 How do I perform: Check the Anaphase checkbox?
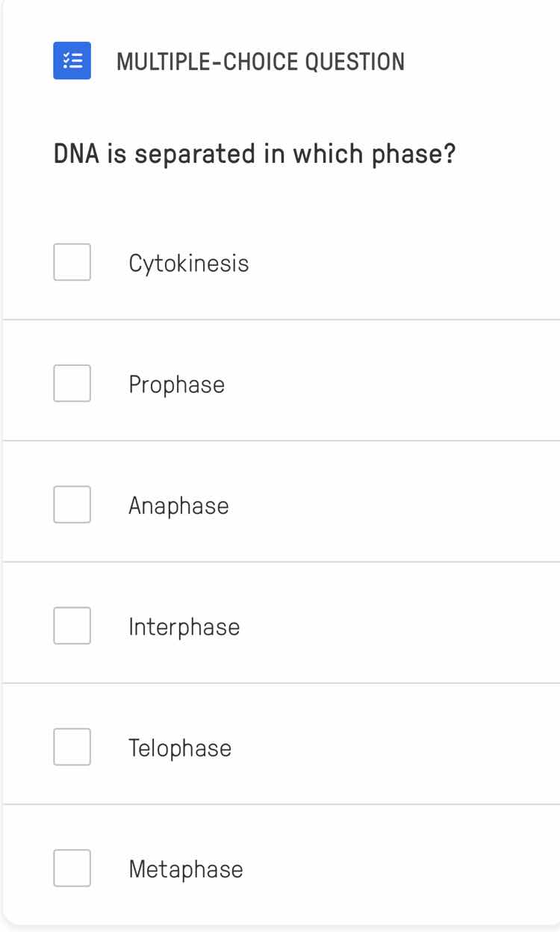point(72,505)
